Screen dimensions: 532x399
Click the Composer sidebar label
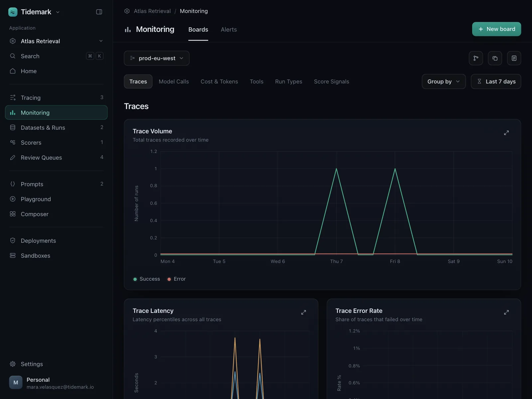35,214
